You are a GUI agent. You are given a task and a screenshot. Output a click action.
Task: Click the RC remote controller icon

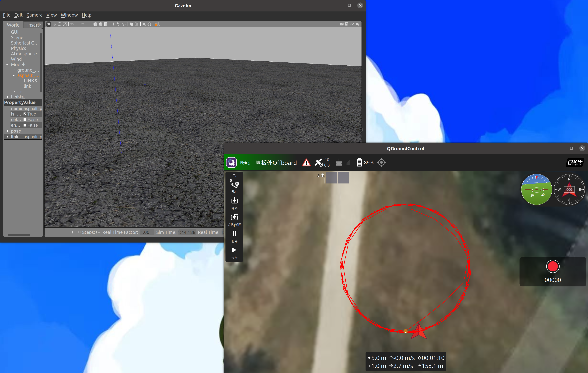tap(339, 163)
